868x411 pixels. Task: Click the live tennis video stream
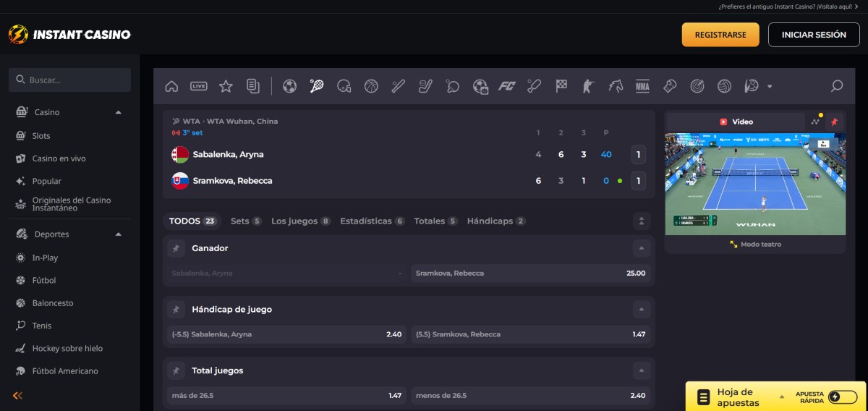(x=754, y=183)
